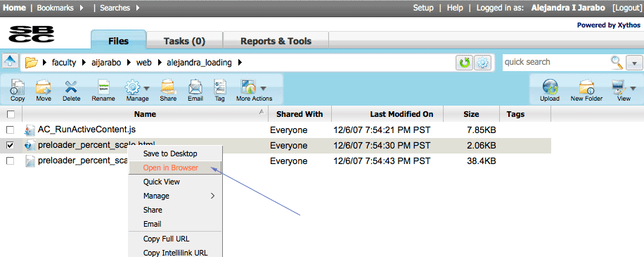This screenshot has width=644, height=257.
Task: Sort by the Name column arrow
Action: [x=262, y=112]
